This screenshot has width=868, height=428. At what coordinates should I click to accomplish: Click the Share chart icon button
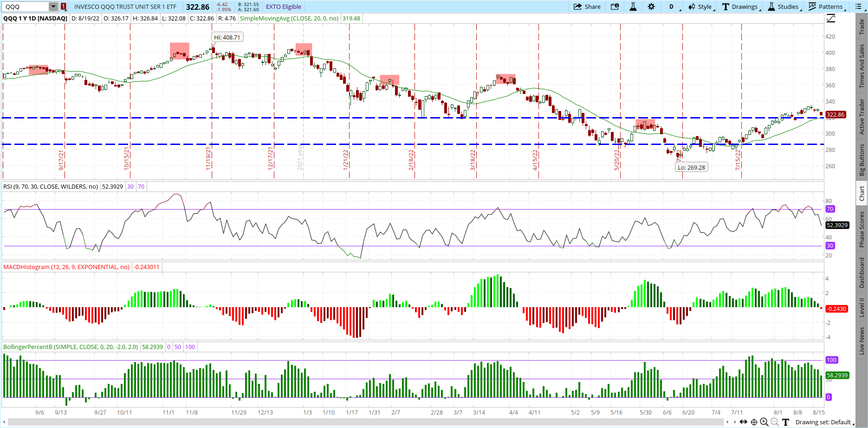click(587, 7)
